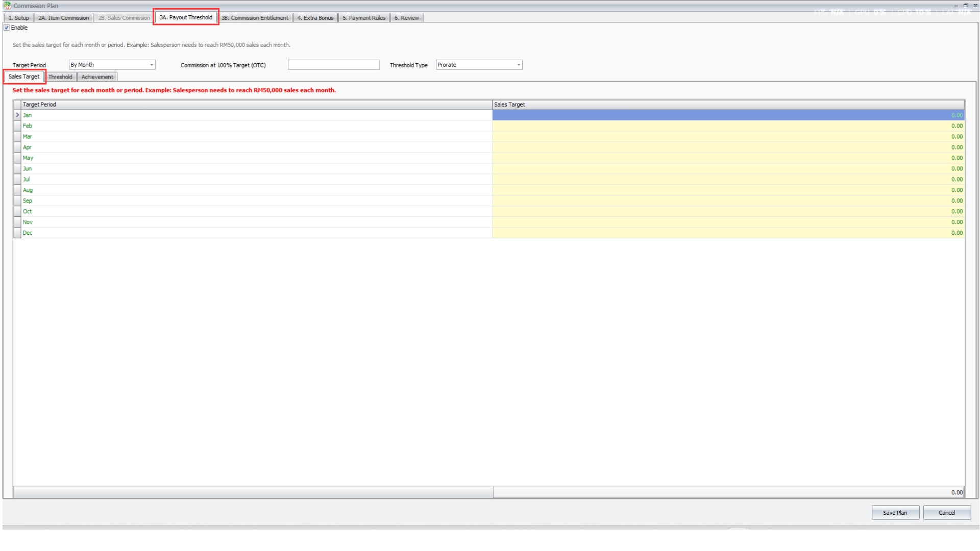The height and width of the screenshot is (551, 980).
Task: Select the Sales Target sub-tab
Action: [24, 77]
